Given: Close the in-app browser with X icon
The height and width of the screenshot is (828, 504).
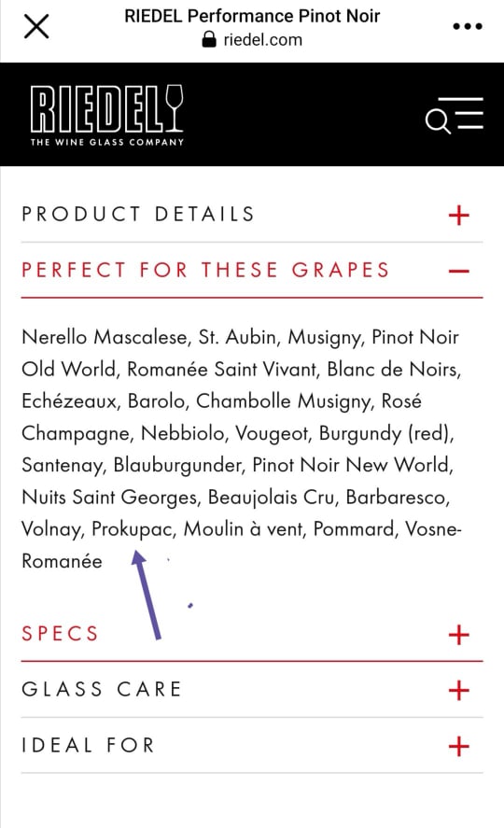Looking at the screenshot, I should (x=36, y=26).
